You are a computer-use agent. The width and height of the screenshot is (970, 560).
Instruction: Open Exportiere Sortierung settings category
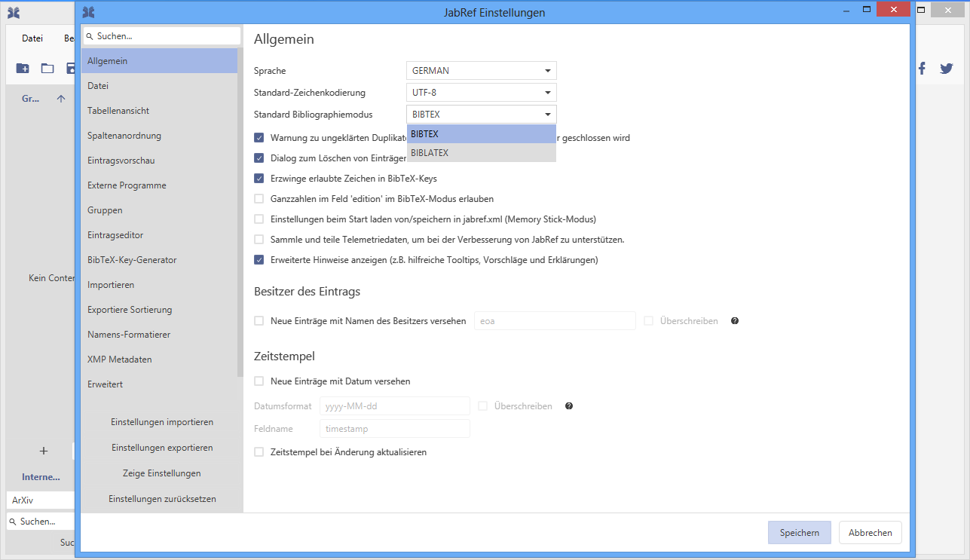pyautogui.click(x=160, y=310)
